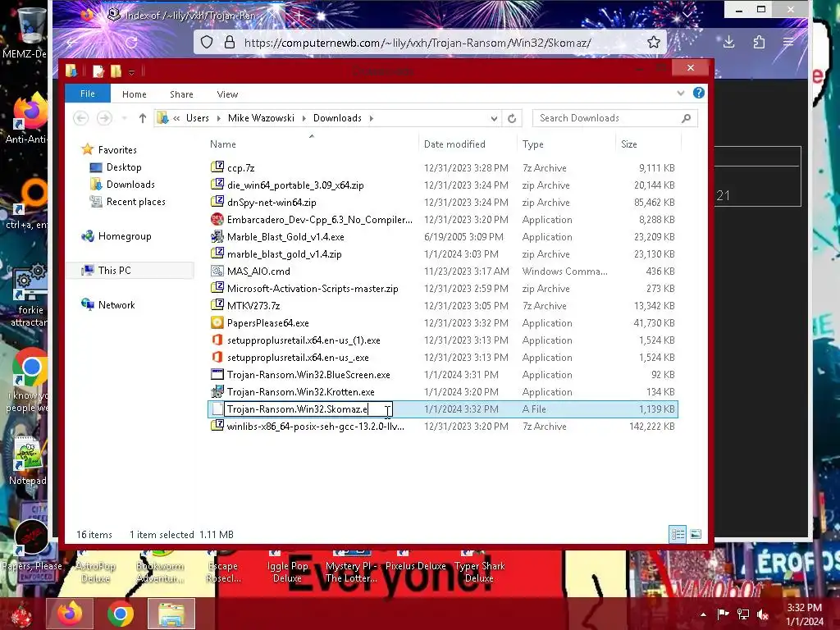Sort by Date modified column

454,144
